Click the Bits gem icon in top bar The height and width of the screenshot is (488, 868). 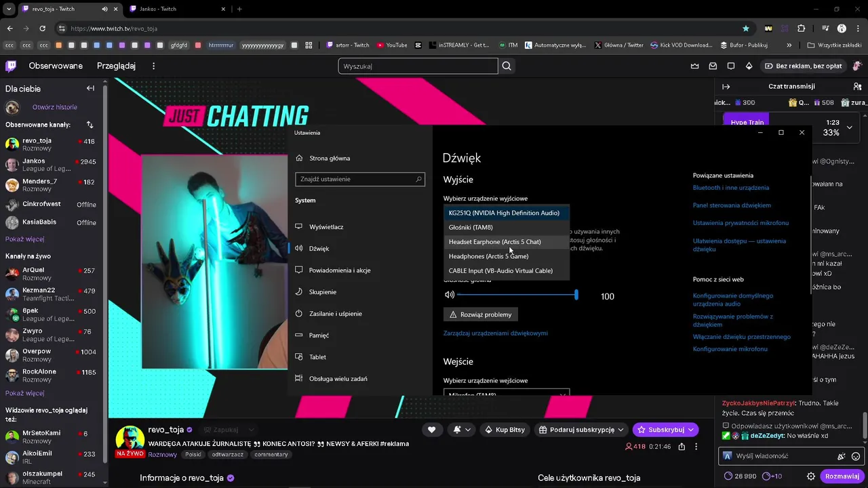[749, 66]
